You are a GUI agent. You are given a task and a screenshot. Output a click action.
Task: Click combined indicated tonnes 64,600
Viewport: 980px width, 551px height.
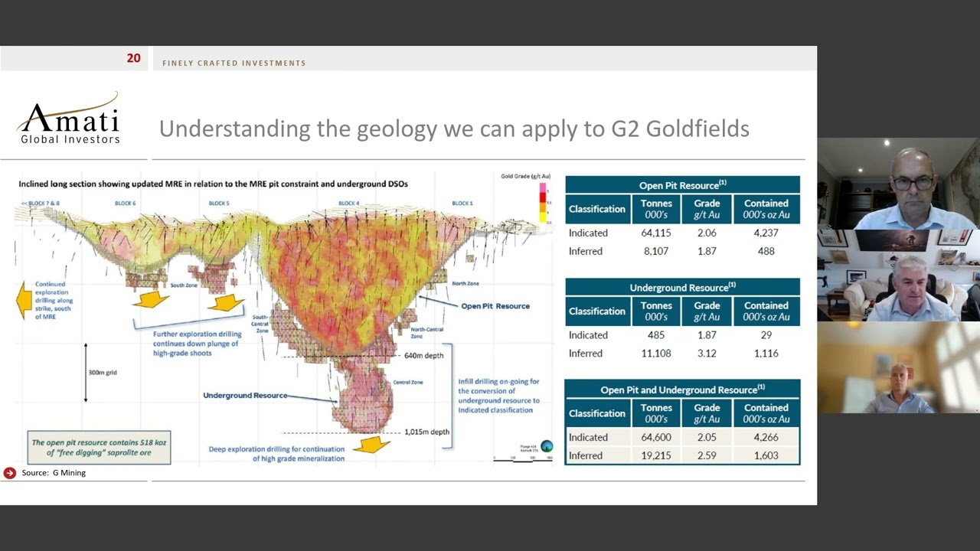pos(656,437)
